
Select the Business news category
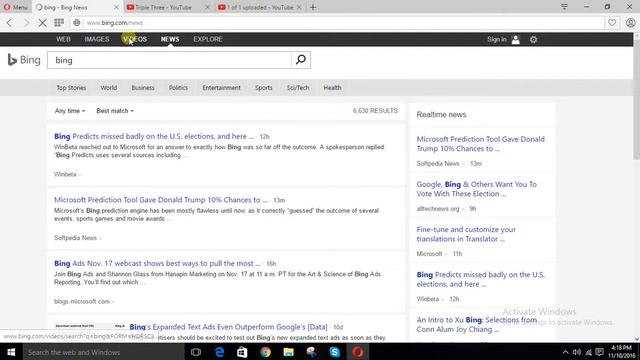click(143, 88)
